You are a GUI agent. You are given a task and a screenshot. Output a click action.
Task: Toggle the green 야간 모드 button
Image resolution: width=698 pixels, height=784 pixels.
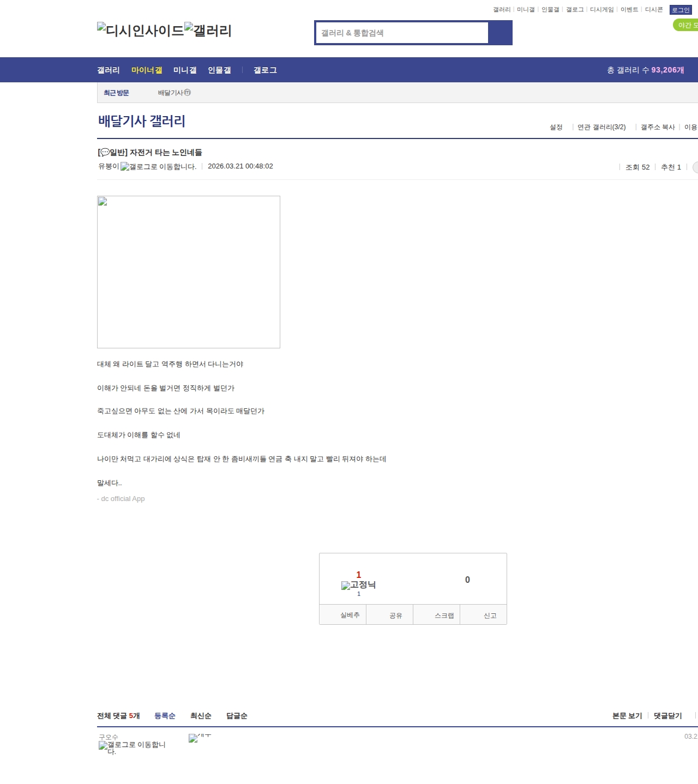pos(686,25)
